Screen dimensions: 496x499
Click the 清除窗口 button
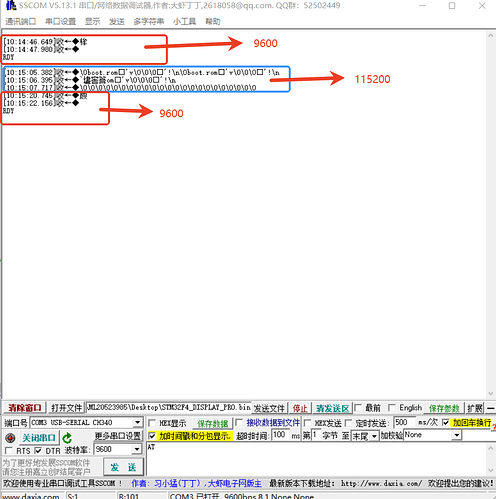click(x=24, y=408)
